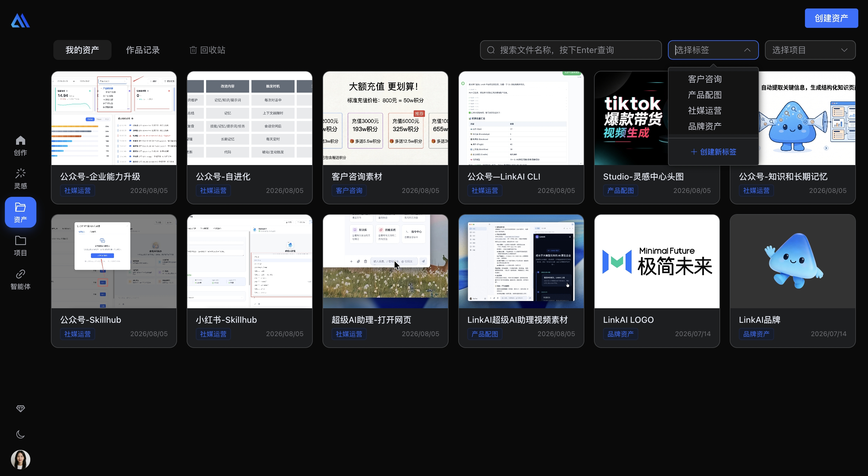The height and width of the screenshot is (476, 868).
Task: Click the diamond membership icon
Action: pos(21,408)
